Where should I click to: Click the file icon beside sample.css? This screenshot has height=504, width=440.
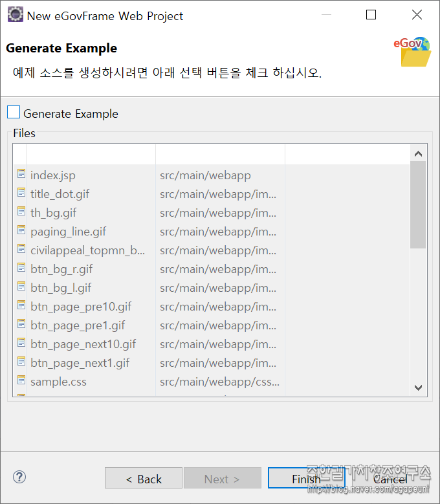[21, 380]
